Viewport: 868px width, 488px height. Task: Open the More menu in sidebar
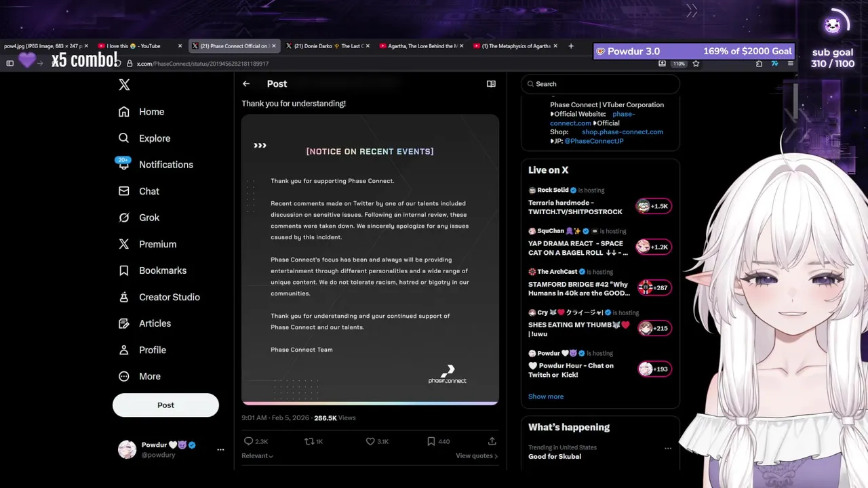pyautogui.click(x=140, y=376)
